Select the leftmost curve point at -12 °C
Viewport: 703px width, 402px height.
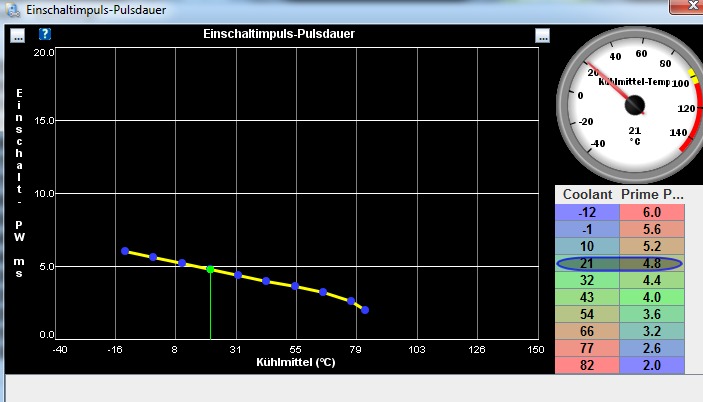(x=125, y=251)
